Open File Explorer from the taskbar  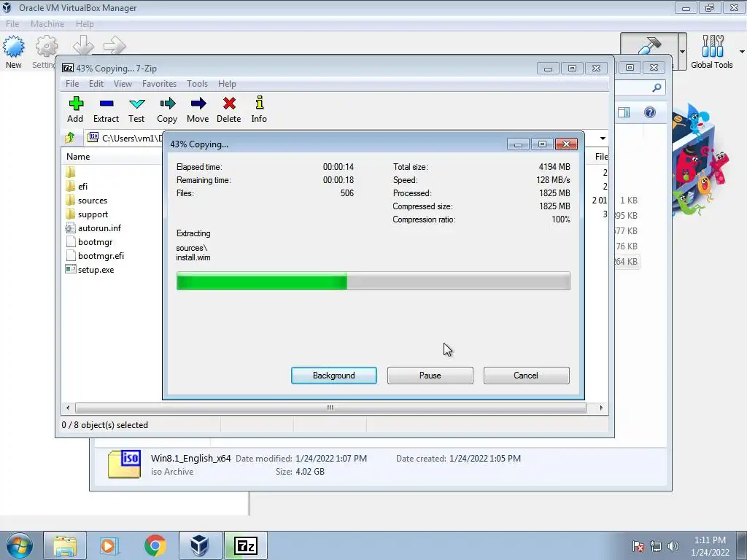point(65,545)
